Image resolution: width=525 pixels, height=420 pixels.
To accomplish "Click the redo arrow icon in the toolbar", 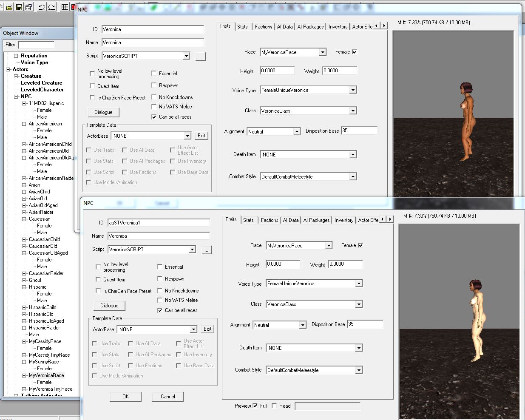I will point(51,7).
